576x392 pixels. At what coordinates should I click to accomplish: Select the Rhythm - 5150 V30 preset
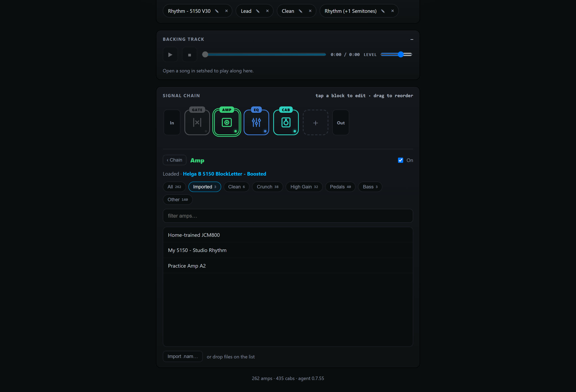189,11
